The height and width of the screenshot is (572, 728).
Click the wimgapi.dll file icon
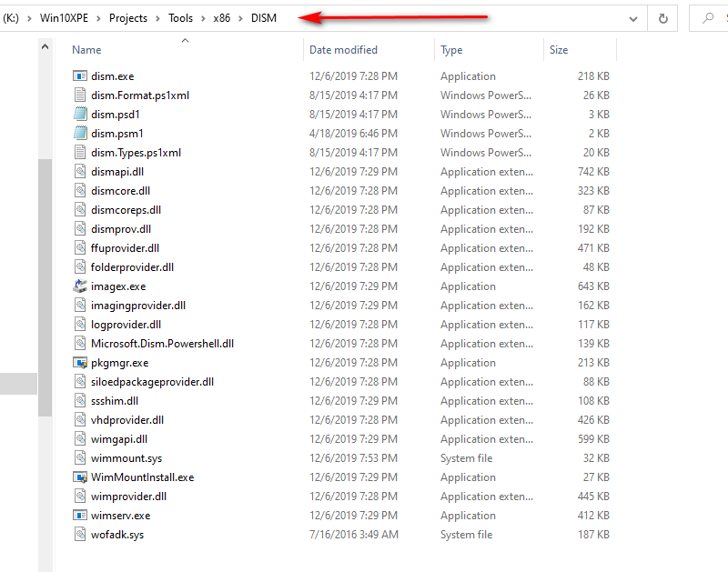tap(80, 439)
